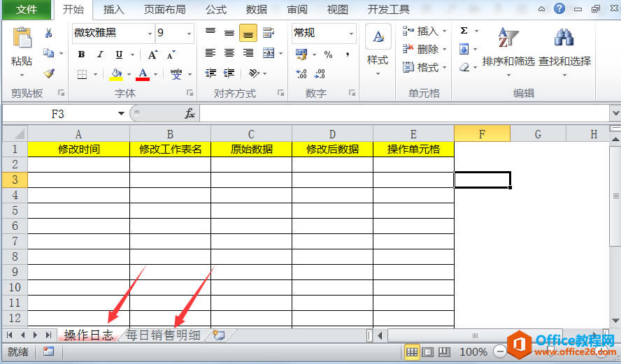621x364 pixels.
Task: Switch to Developer (开发工具) tab
Action: tap(389, 10)
